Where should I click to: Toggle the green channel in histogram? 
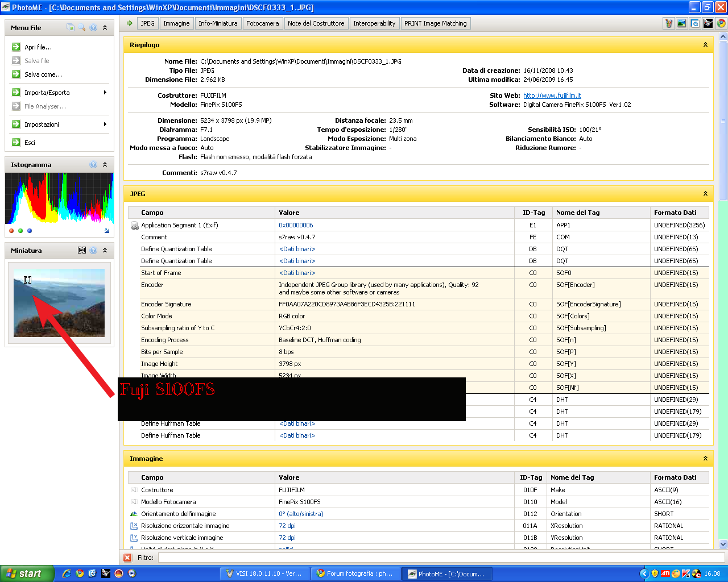(20, 231)
